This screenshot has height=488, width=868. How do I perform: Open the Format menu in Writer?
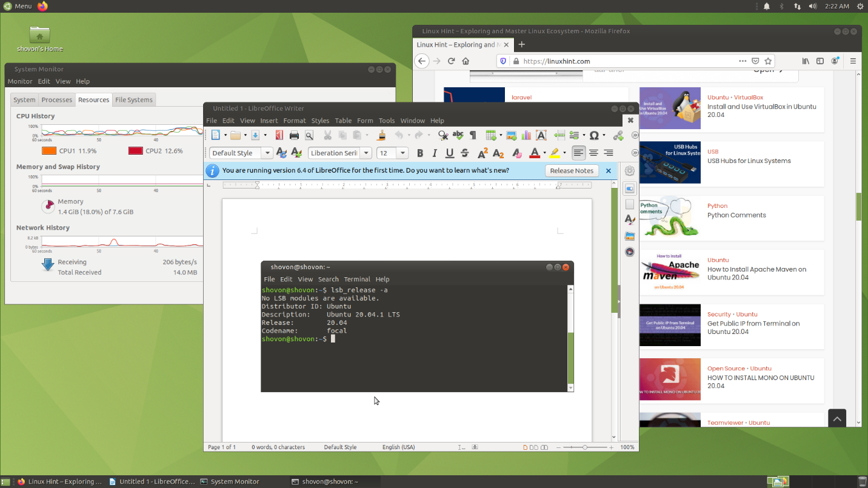[x=295, y=121]
